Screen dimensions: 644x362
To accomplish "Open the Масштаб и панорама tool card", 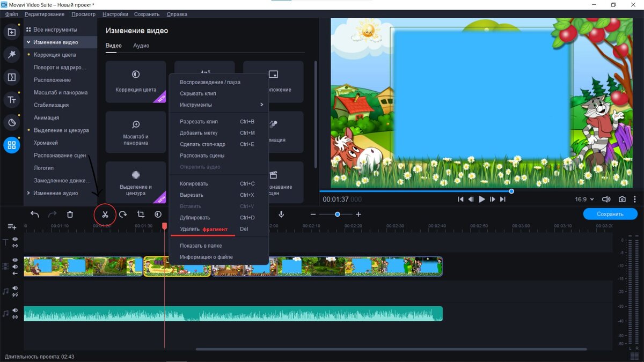I will 136,132.
